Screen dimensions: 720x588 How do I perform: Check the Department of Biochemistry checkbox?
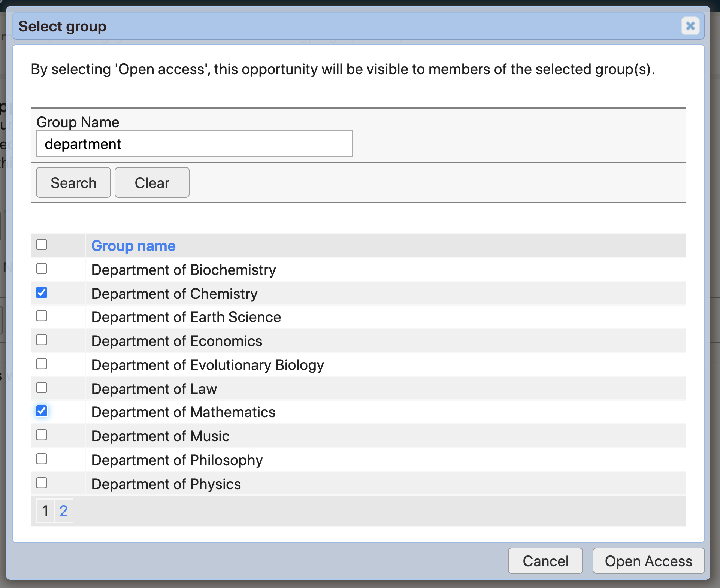click(x=42, y=269)
